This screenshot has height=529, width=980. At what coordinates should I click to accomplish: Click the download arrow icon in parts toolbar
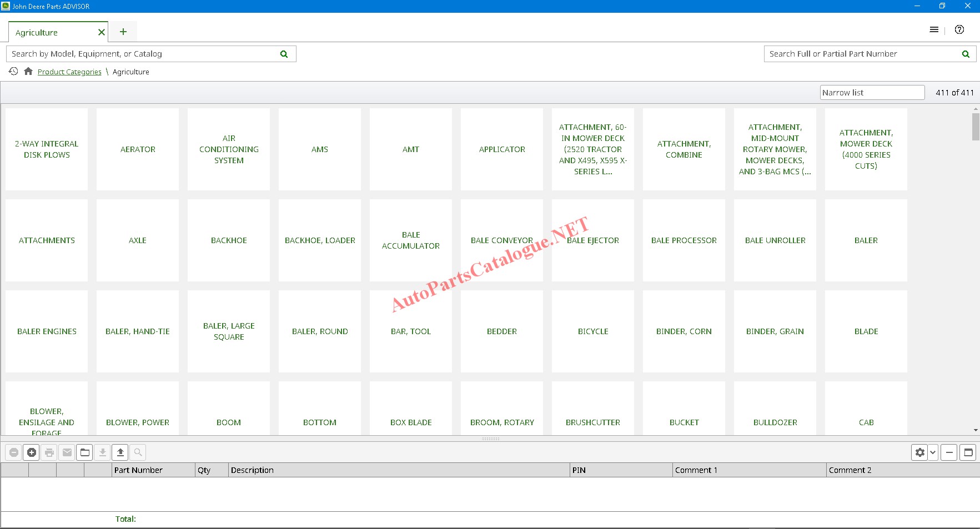103,452
